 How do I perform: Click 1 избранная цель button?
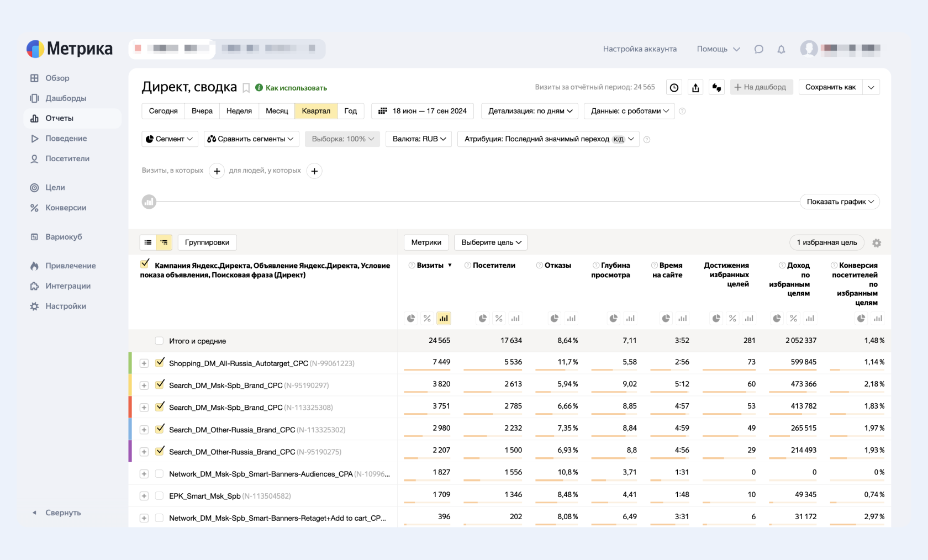(x=827, y=242)
